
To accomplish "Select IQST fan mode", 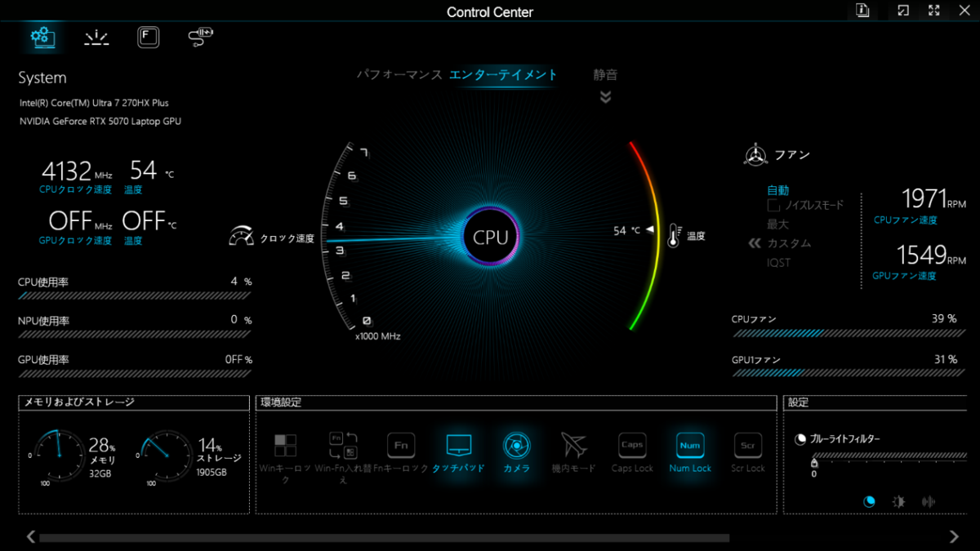I will 778,263.
